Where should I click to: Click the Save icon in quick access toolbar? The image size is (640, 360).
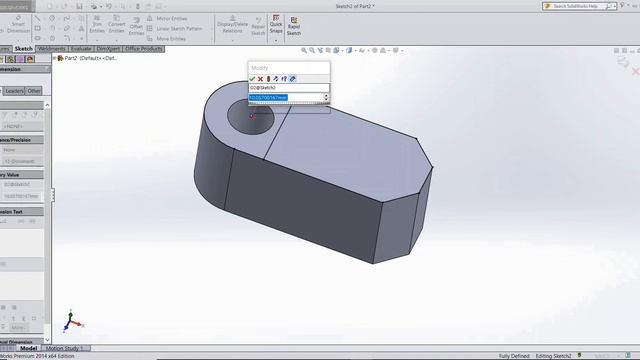click(x=79, y=6)
